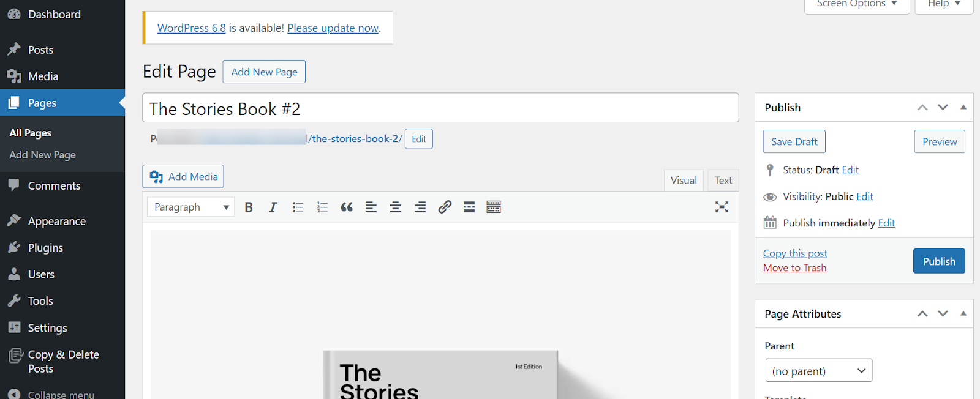Collapse the admin sidebar menu
The width and height of the screenshot is (980, 399).
51,394
